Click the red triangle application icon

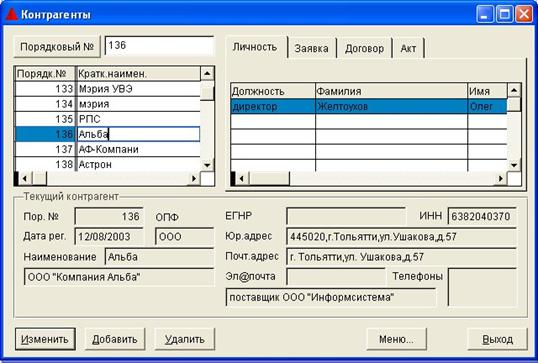(11, 14)
